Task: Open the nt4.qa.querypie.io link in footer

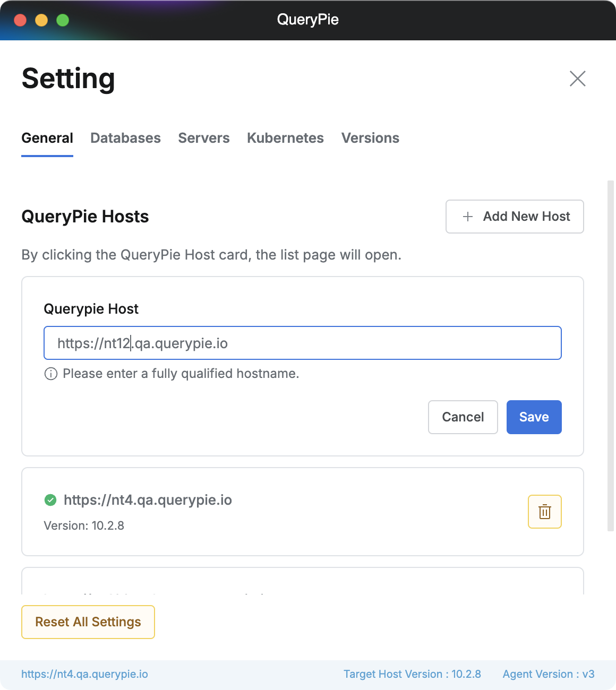Action: [x=85, y=674]
